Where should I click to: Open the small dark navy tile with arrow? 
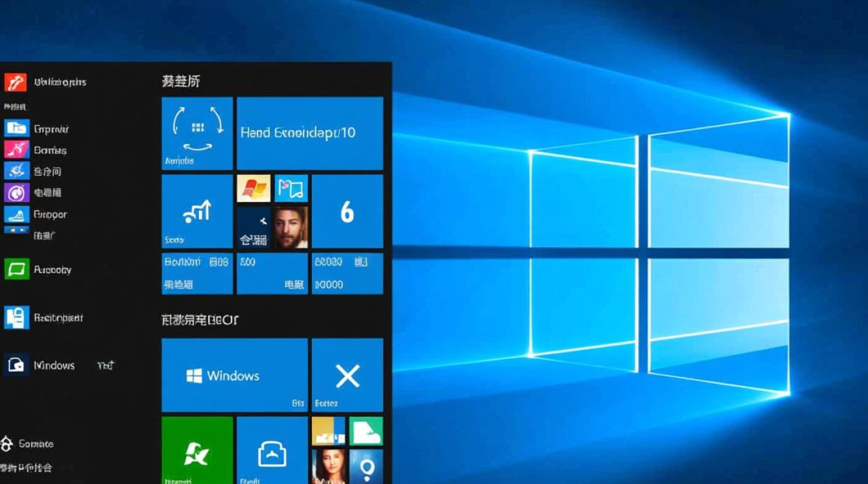point(254,228)
